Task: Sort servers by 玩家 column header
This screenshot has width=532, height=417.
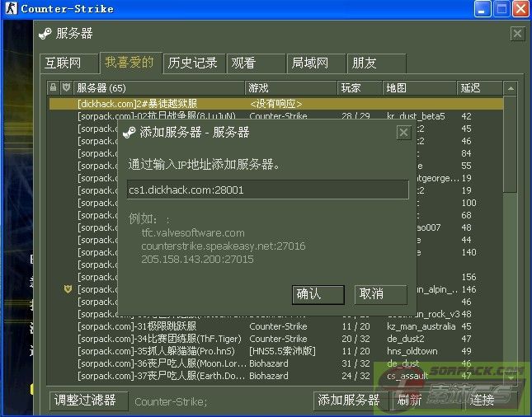Action: 360,87
